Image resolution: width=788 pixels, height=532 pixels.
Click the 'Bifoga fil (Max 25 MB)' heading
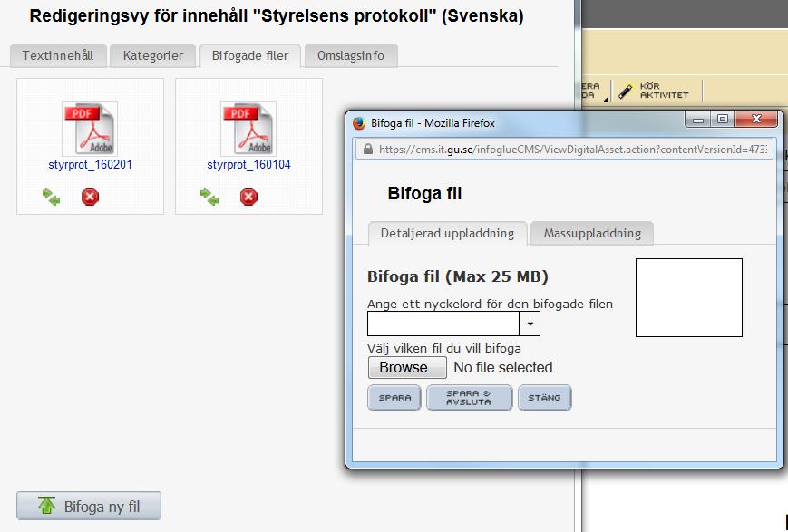pyautogui.click(x=457, y=276)
